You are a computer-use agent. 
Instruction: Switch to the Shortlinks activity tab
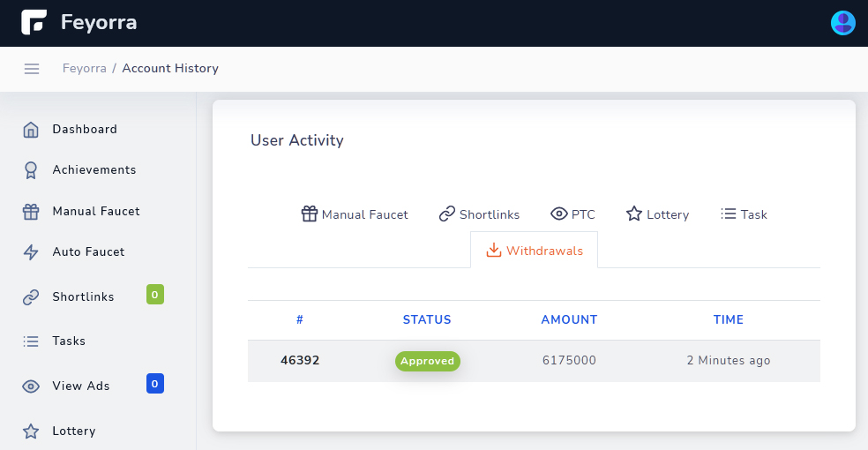click(x=479, y=214)
